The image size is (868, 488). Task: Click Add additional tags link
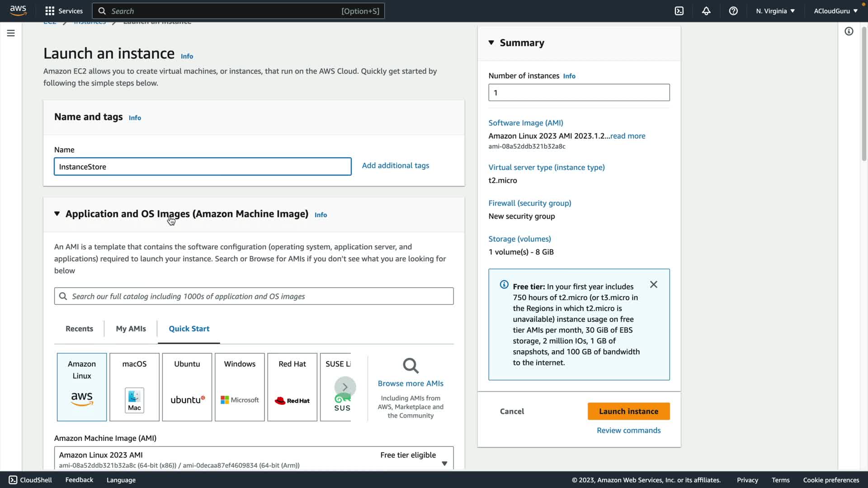[395, 165]
